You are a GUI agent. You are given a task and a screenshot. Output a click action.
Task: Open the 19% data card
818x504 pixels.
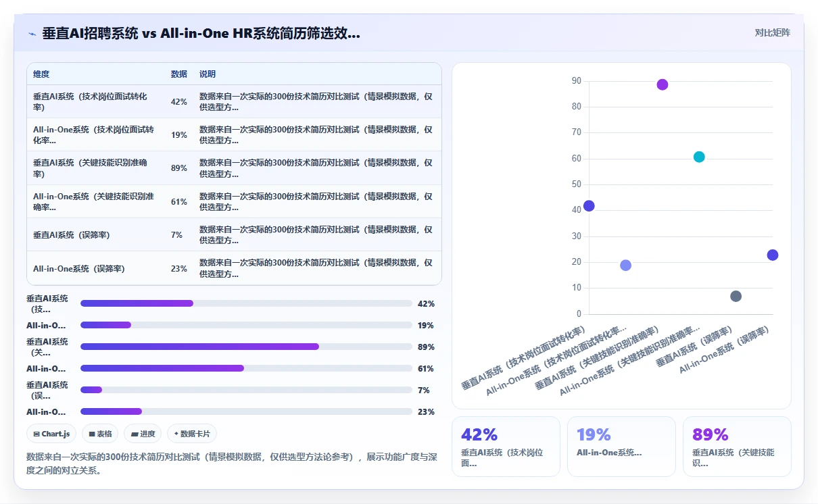click(621, 447)
